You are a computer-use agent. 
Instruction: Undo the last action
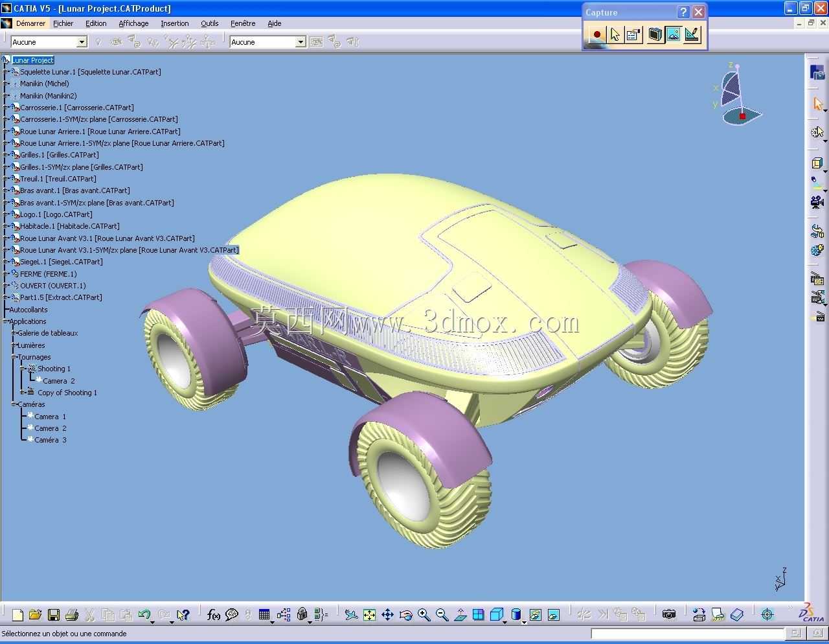[144, 615]
